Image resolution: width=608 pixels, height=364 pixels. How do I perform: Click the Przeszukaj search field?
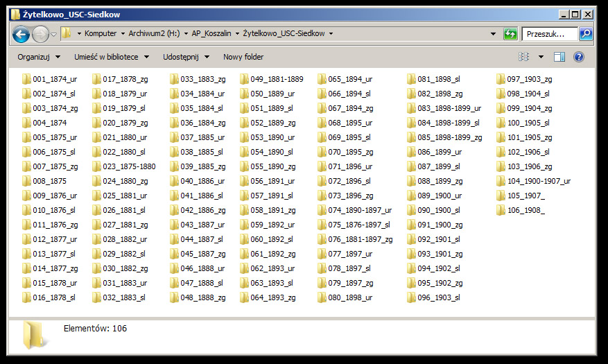(550, 33)
